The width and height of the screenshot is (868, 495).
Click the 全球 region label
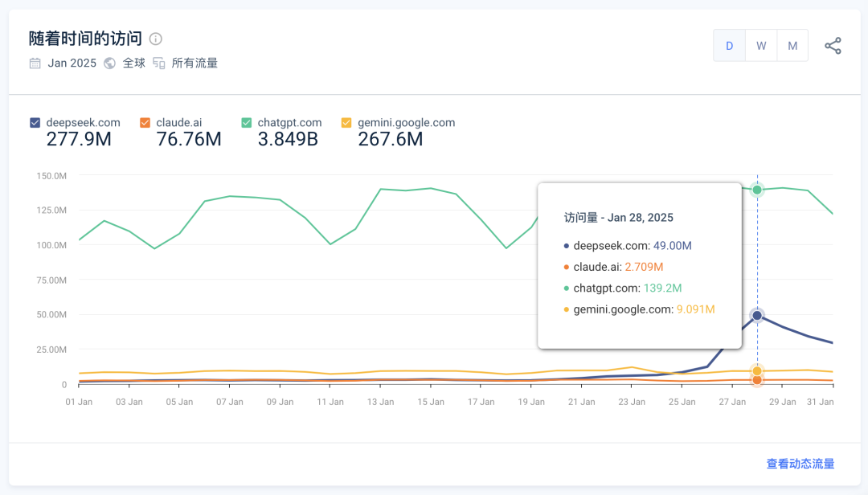134,63
